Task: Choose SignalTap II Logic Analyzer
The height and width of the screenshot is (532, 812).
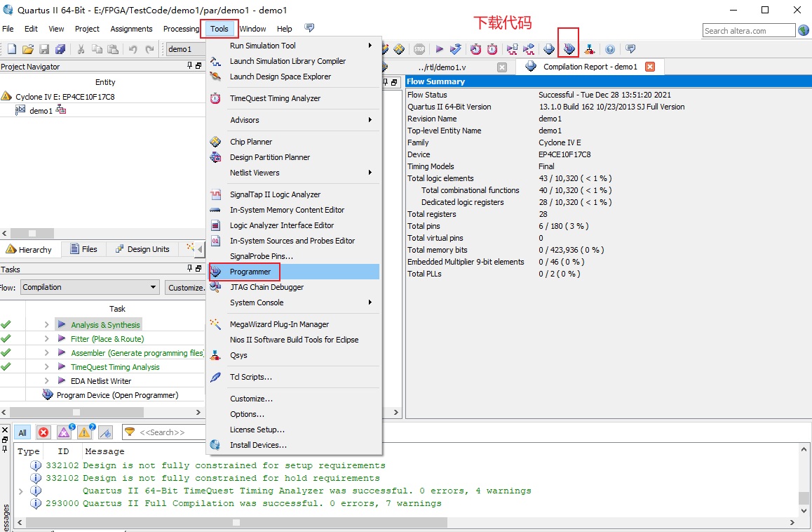Action: pos(294,194)
